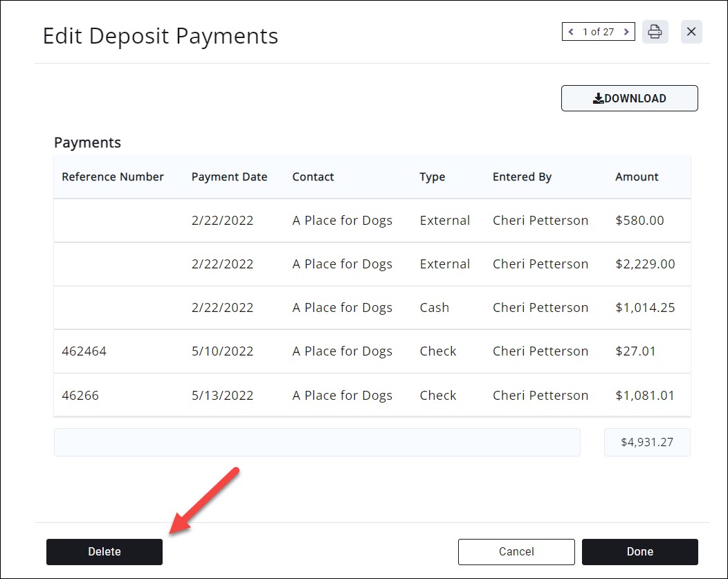Go to the next deposit record arrow
The width and height of the screenshot is (728, 579).
coord(626,32)
